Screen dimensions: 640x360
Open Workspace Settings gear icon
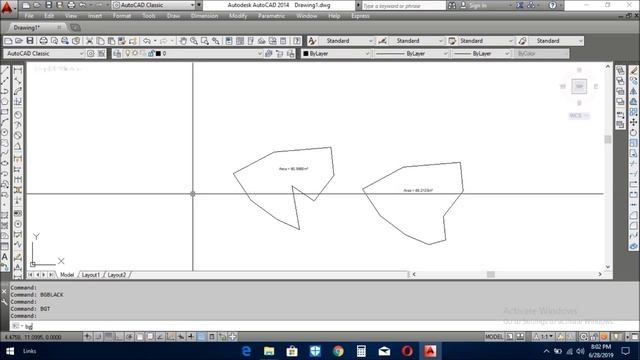91,53
